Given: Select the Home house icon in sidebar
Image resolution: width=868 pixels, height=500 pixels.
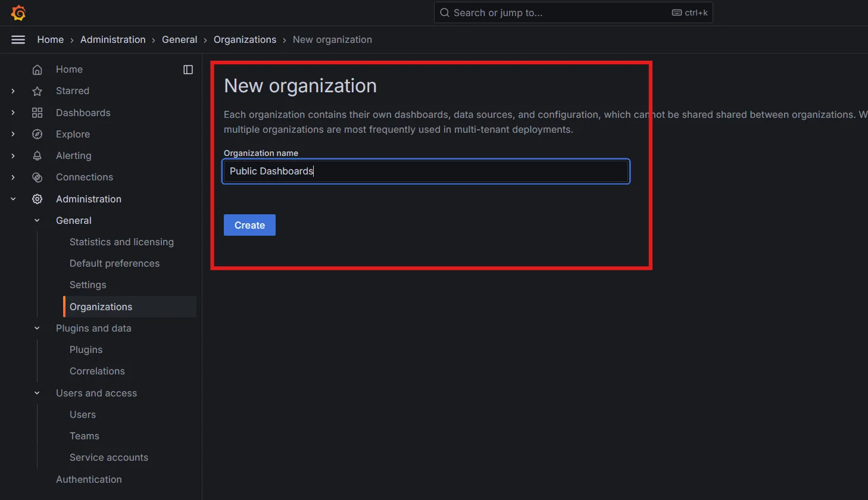Looking at the screenshot, I should [x=36, y=69].
